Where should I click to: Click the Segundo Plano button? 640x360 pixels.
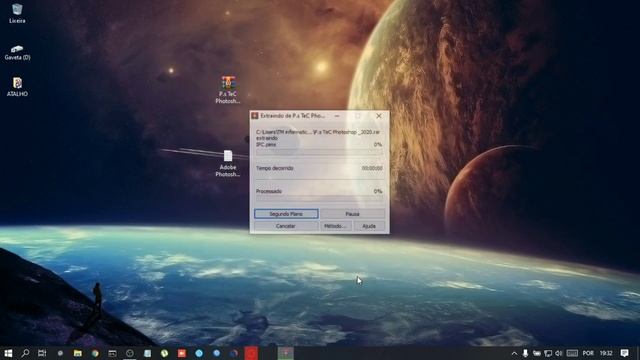[x=286, y=214]
